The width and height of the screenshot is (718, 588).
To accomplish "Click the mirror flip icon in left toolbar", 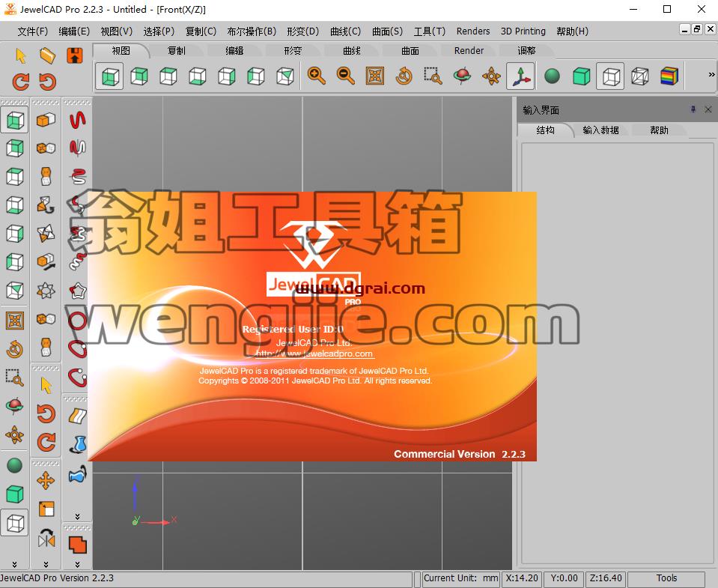I will tap(46, 538).
